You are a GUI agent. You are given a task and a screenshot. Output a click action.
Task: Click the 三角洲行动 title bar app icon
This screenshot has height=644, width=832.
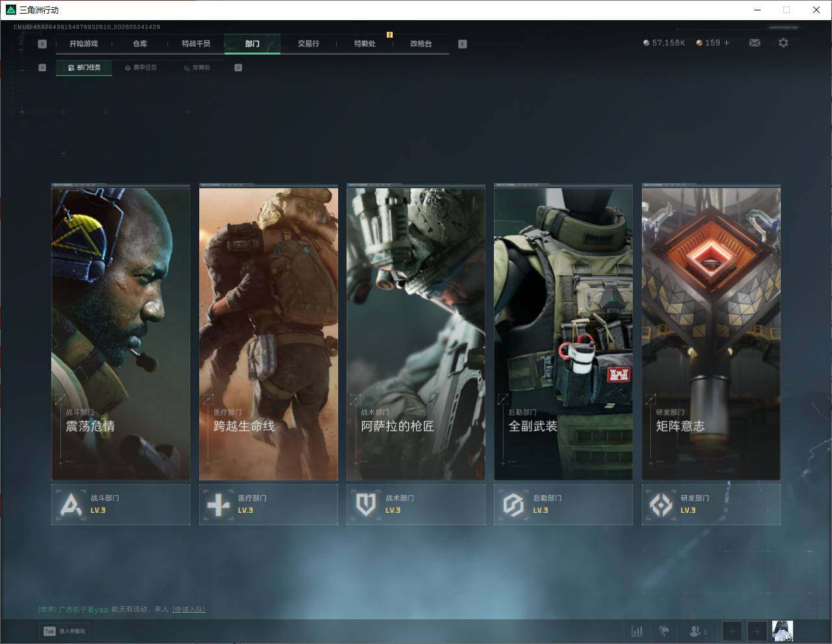click(10, 10)
